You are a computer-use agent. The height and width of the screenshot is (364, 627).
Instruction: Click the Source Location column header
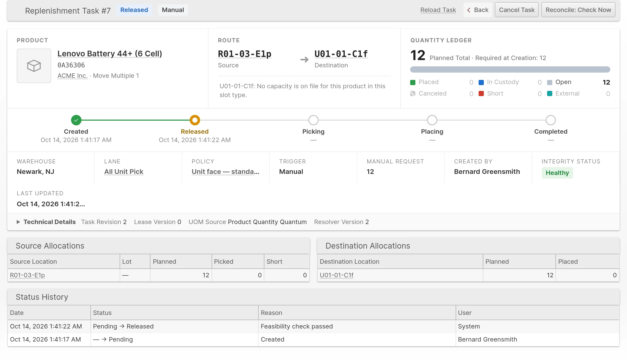click(63, 262)
